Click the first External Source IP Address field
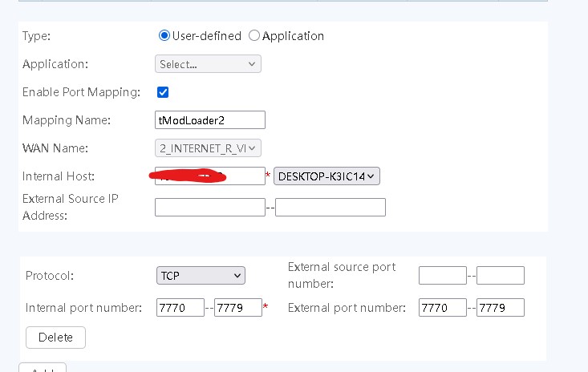This screenshot has height=372, width=588. tap(209, 207)
